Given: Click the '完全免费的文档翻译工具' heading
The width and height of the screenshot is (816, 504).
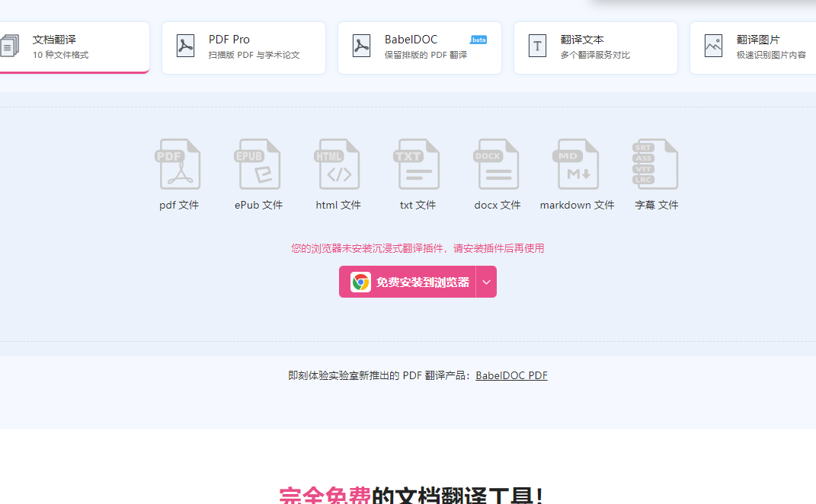Looking at the screenshot, I should [x=411, y=495].
